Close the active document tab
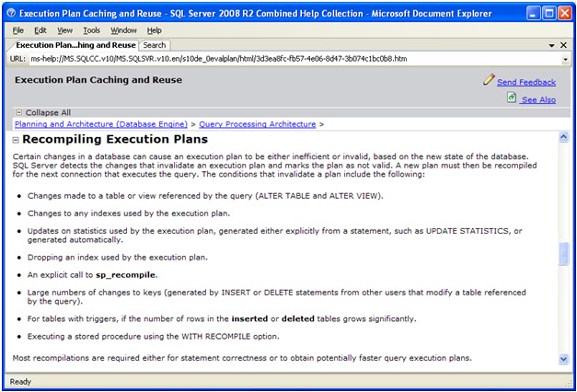577x392 pixels. [563, 45]
